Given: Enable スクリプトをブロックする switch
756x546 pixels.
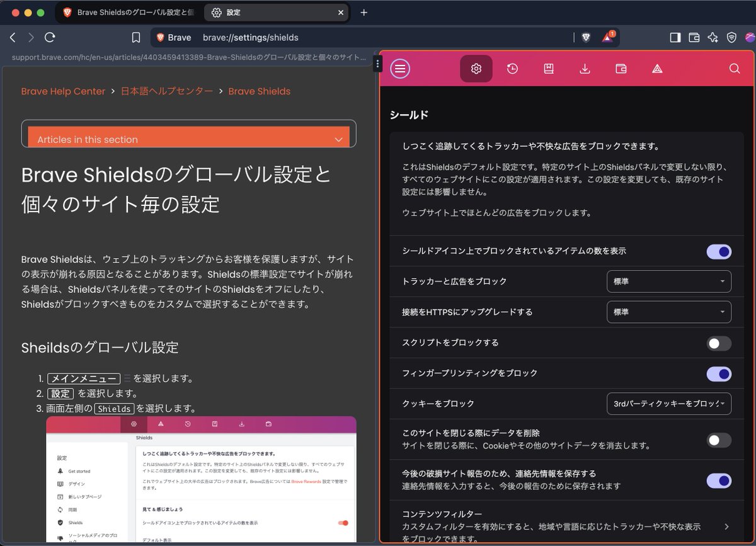Looking at the screenshot, I should pos(719,343).
